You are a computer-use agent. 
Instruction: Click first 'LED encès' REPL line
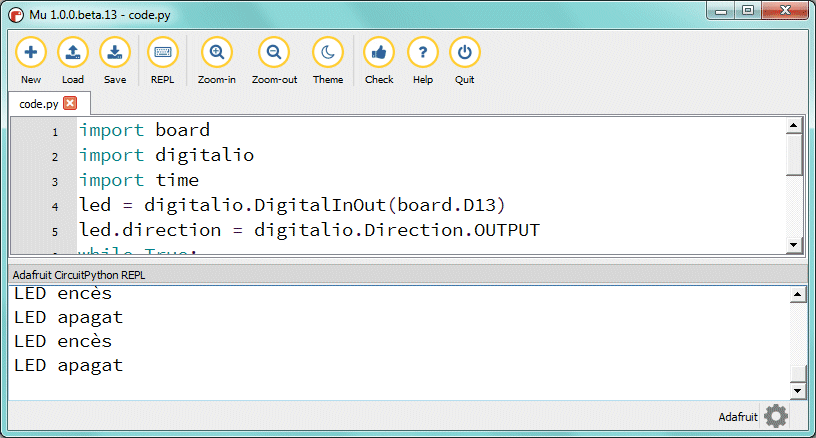coord(63,293)
